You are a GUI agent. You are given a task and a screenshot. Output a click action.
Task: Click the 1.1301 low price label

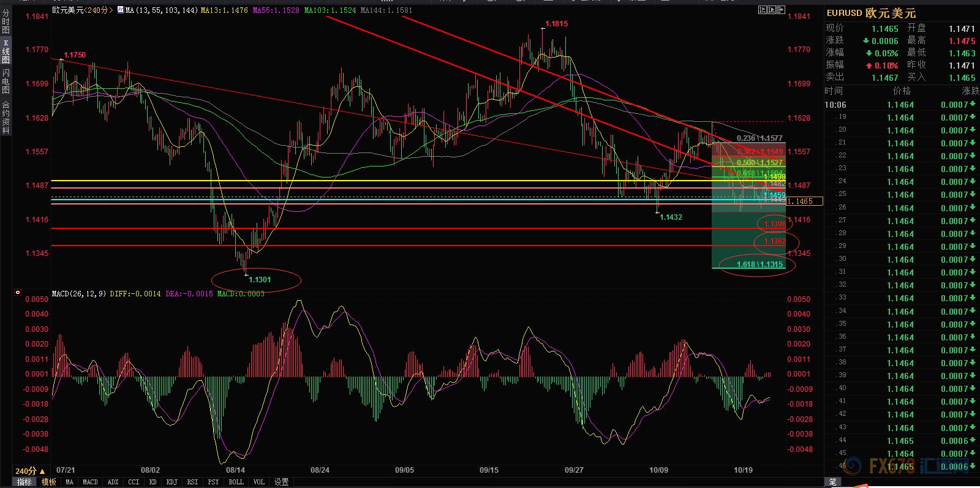tap(260, 280)
